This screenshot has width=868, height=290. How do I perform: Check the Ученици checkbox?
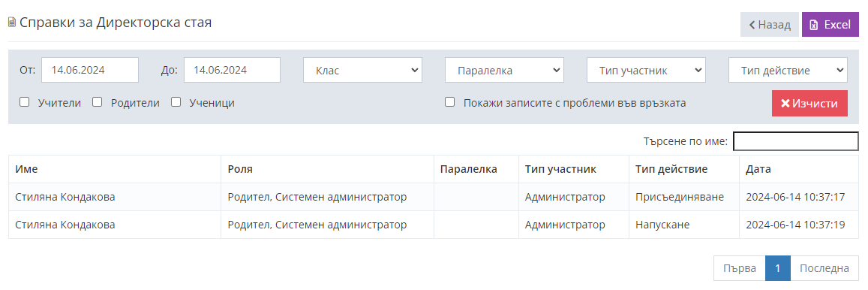coord(176,102)
